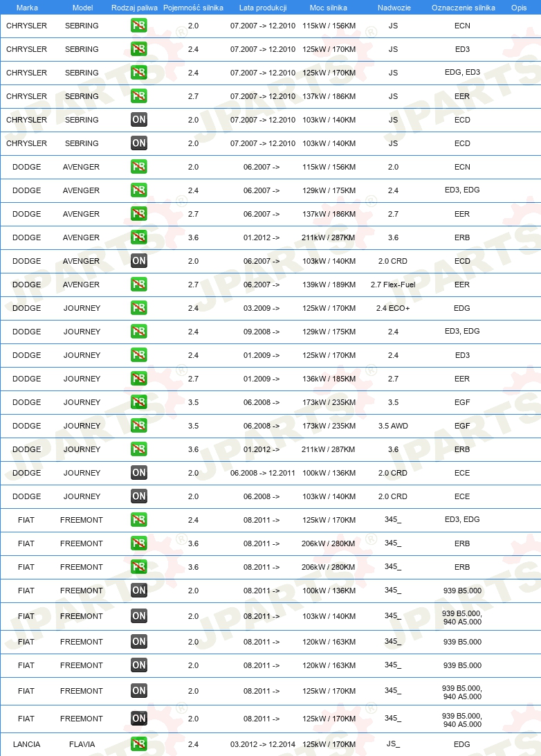Click '211kW / 287KM' in Dodge Avenger row

329,237
